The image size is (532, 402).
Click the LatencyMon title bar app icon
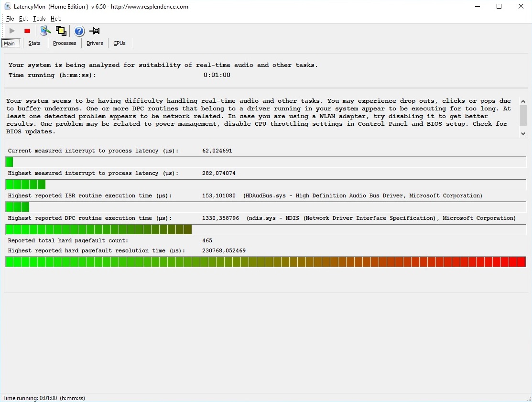(x=7, y=6)
